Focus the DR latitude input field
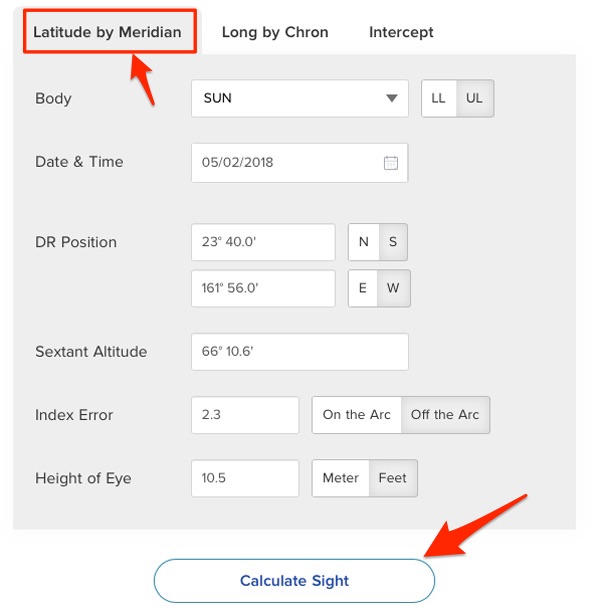The height and width of the screenshot is (616, 600). [x=263, y=242]
